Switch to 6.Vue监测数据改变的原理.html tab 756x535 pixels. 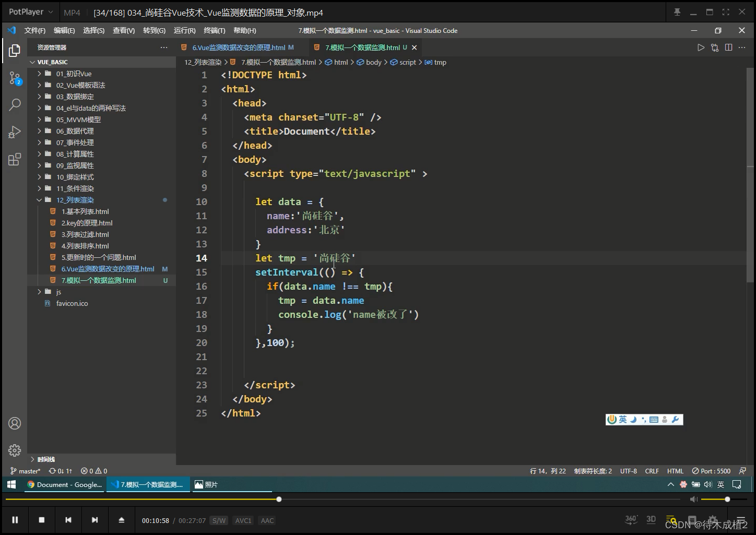click(x=239, y=47)
